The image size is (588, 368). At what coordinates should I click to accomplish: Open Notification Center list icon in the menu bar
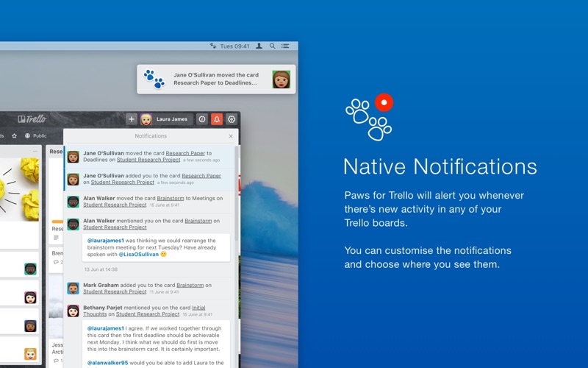click(285, 46)
